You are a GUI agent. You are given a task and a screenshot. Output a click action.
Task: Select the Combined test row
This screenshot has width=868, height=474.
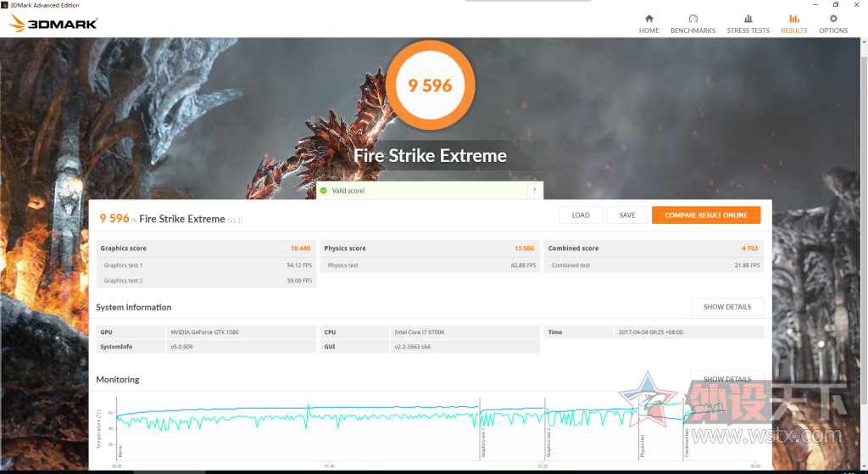point(654,265)
